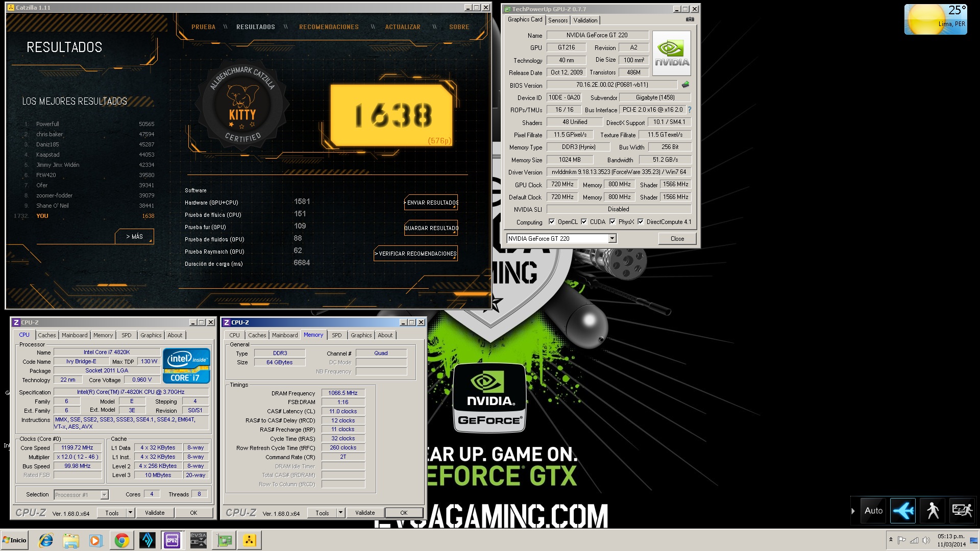Click the MÁS button under leaderboard
980x551 pixels.
click(x=134, y=236)
